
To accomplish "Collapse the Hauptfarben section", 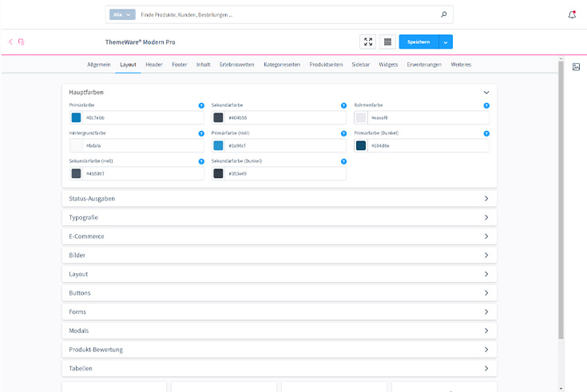I will click(x=486, y=93).
